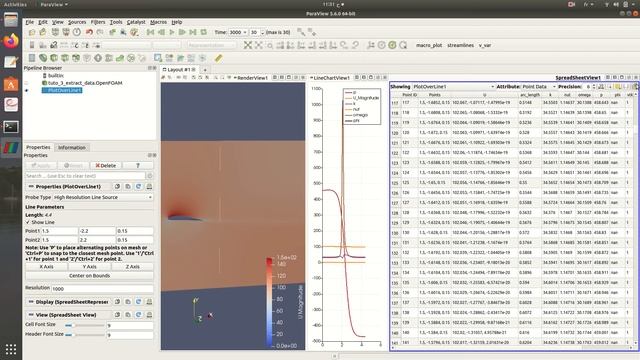Toggle the Color Legend visibility icon
640x360 pixels.
(32, 45)
